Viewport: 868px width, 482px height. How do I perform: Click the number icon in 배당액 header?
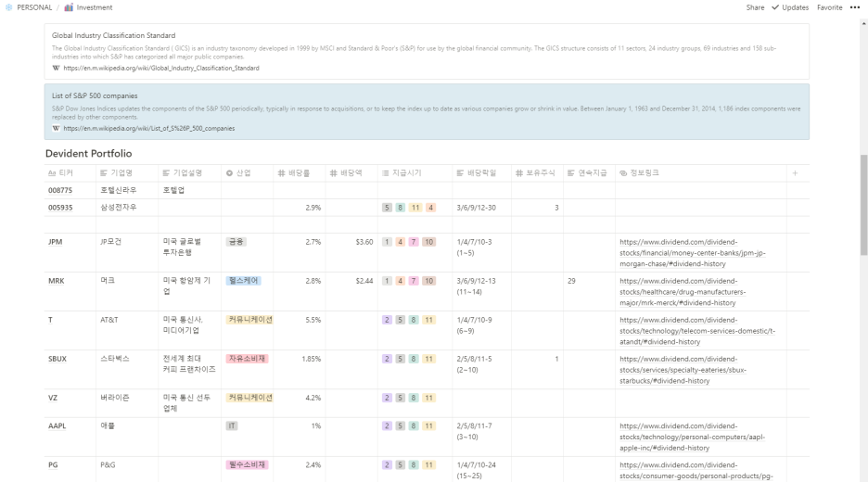333,173
